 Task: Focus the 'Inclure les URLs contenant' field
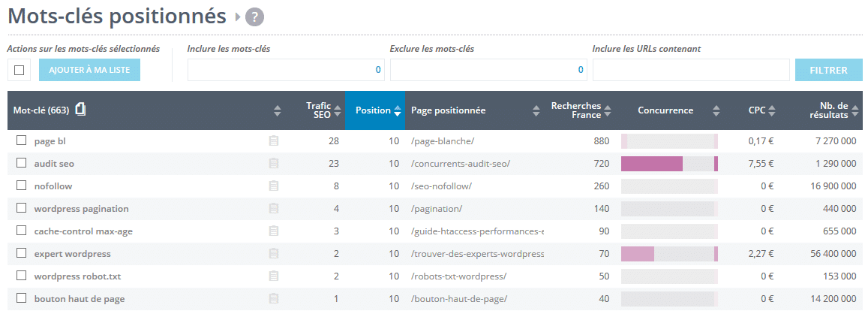[x=690, y=70]
